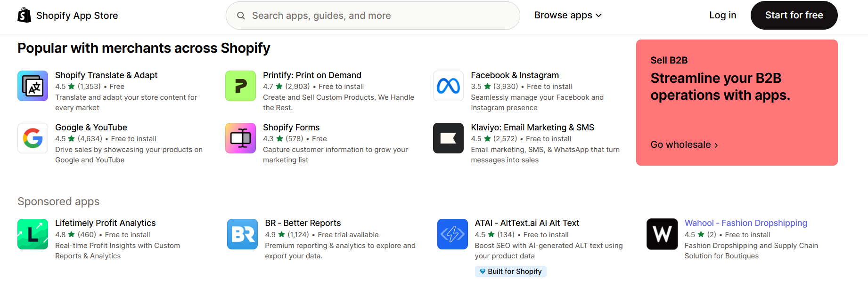Click the search magnifier icon

click(241, 16)
